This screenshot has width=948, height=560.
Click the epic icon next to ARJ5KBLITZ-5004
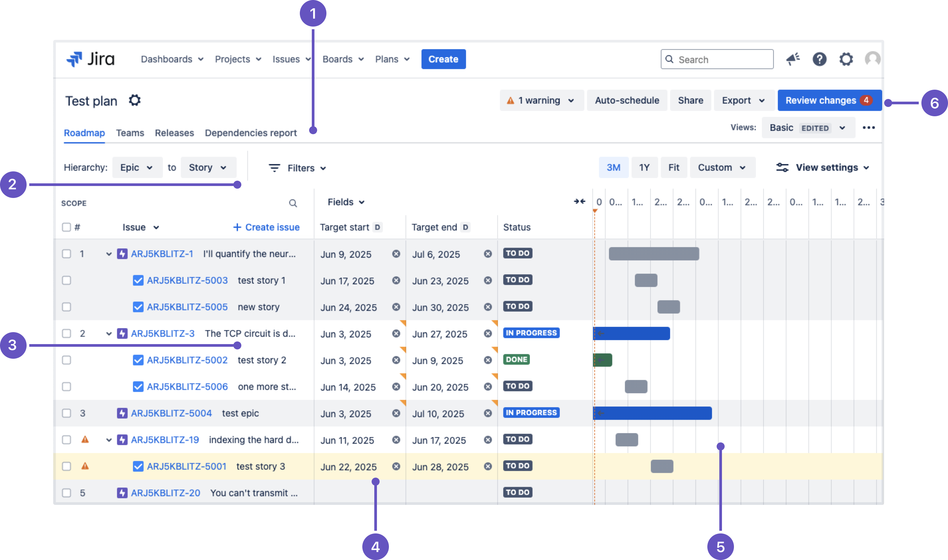[x=122, y=413]
